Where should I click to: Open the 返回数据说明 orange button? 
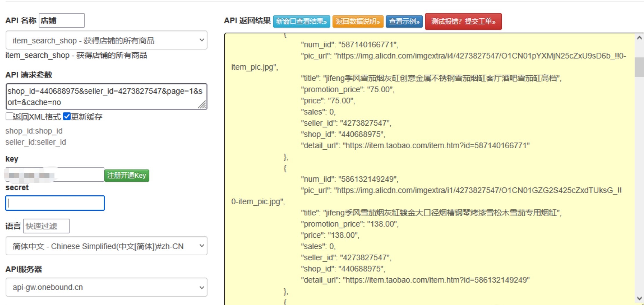(358, 21)
